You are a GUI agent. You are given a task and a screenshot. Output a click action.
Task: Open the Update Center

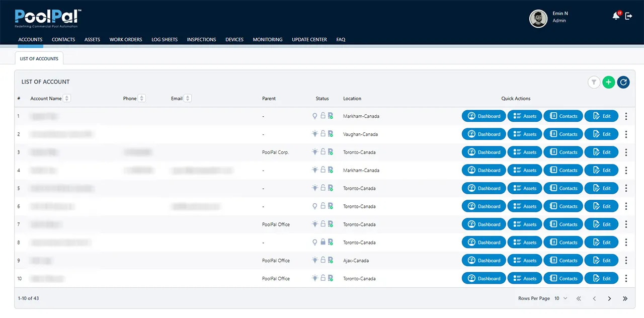click(309, 40)
